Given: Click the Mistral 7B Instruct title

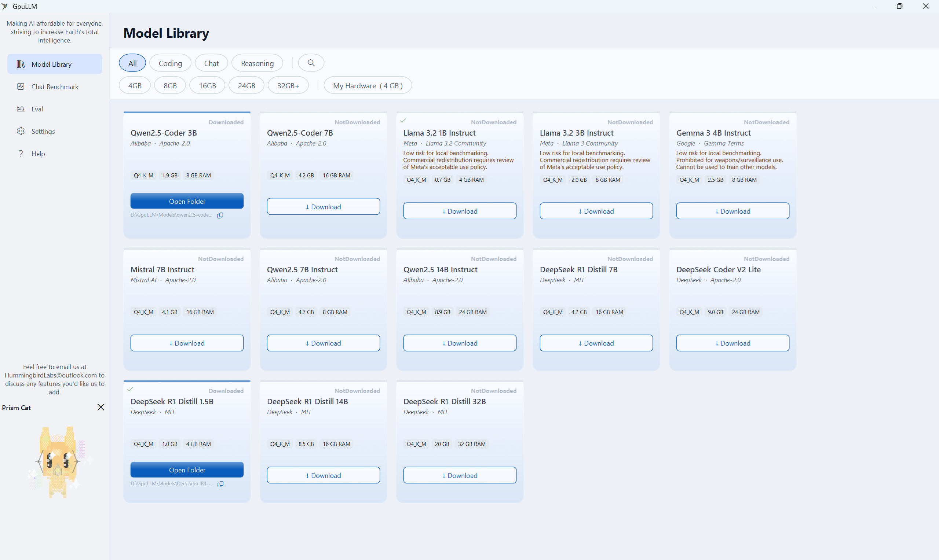Looking at the screenshot, I should tap(162, 269).
